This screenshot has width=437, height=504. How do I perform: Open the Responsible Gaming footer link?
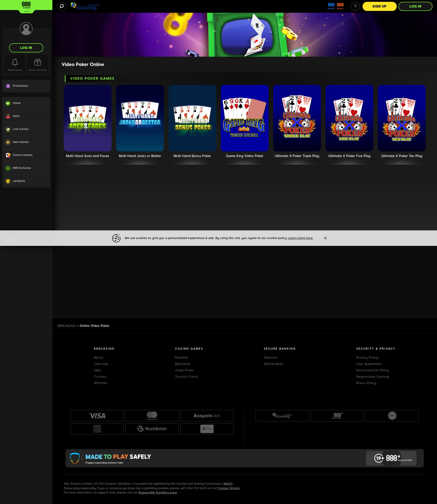[372, 377]
